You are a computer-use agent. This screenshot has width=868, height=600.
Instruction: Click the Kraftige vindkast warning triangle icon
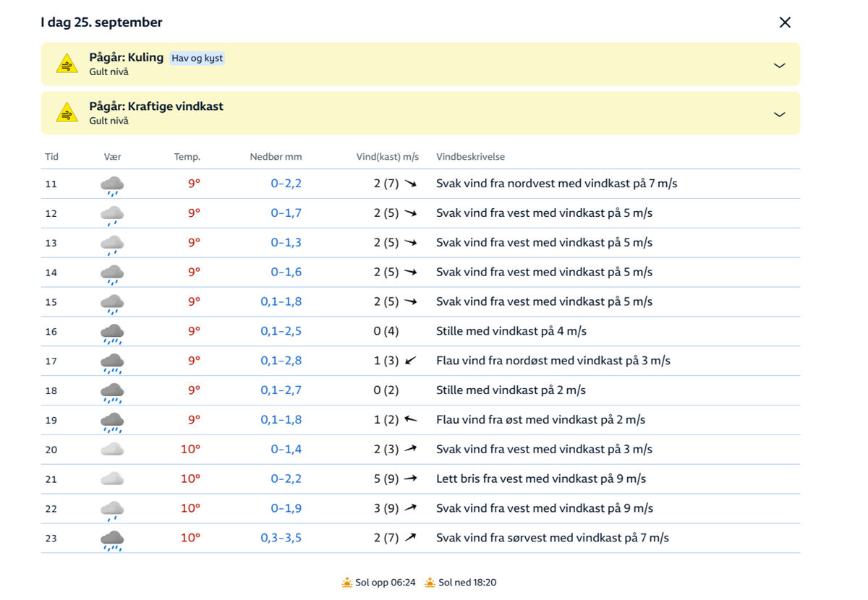(67, 113)
